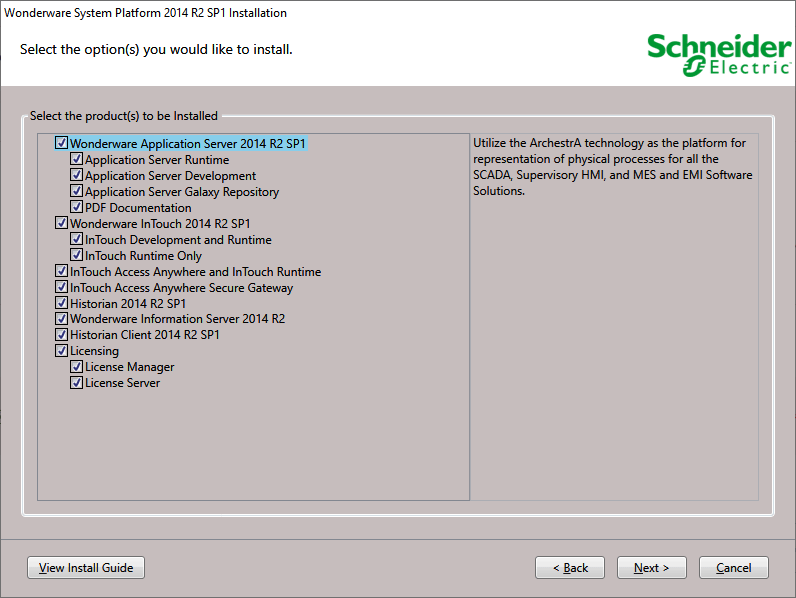The width and height of the screenshot is (796, 598).
Task: Select the InTouch Development and Runtime label
Action: tap(178, 240)
